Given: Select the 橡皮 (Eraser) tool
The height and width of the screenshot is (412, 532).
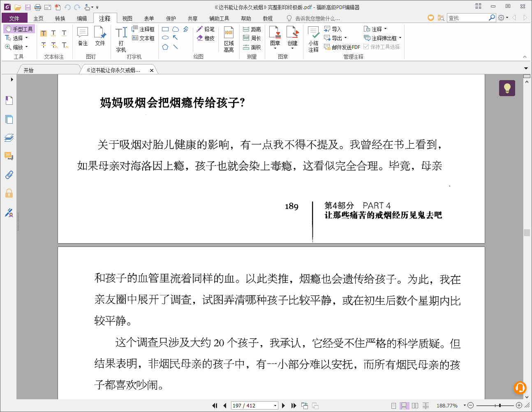Looking at the screenshot, I should pyautogui.click(x=205, y=38).
